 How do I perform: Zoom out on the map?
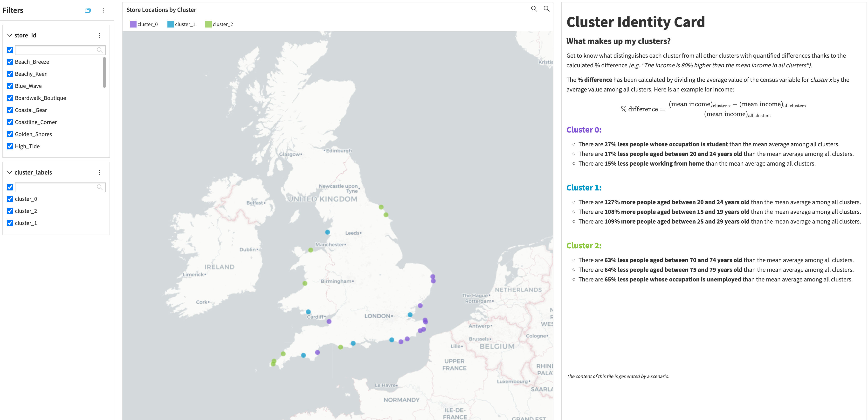point(534,9)
